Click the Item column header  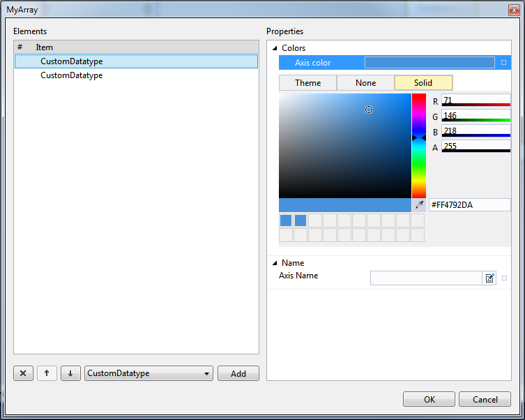point(44,47)
